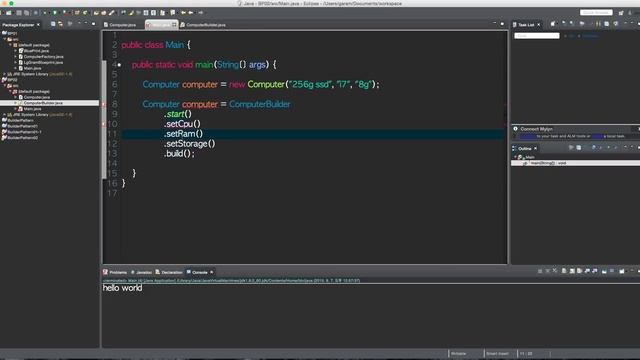Expand LgGramBlueprint.java tree node
The image size is (640, 360).
click(16, 62)
